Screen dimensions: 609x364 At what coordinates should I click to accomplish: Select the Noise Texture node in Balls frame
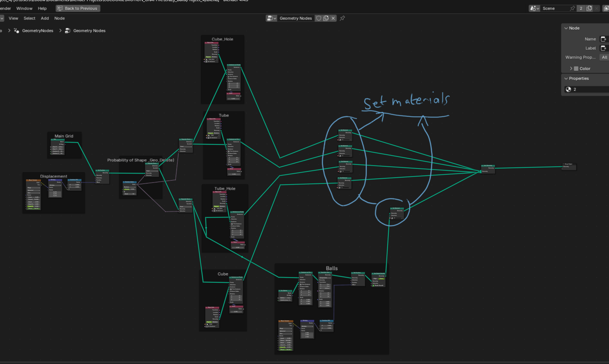(286, 335)
